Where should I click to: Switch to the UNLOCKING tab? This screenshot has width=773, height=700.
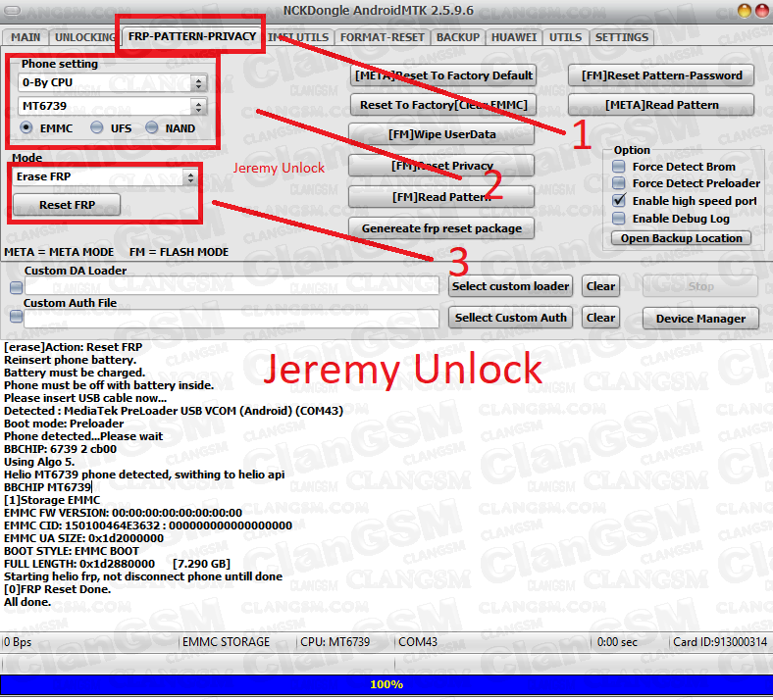click(x=84, y=37)
